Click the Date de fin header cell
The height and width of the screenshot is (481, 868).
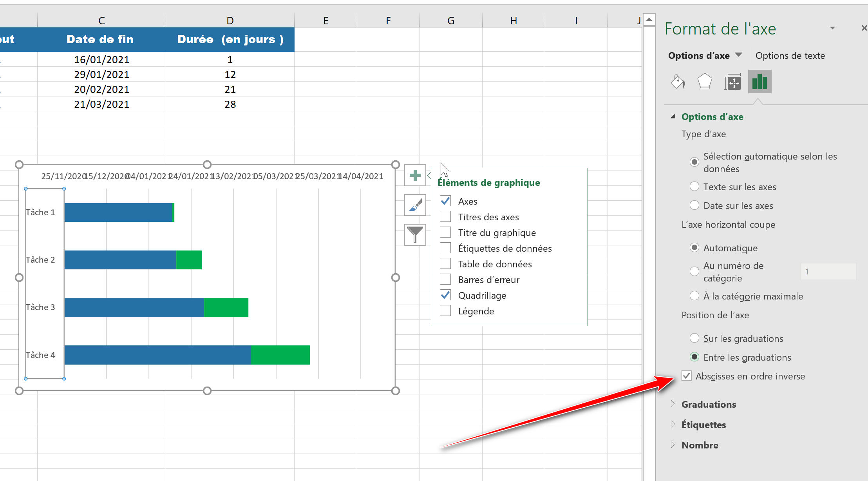101,39
